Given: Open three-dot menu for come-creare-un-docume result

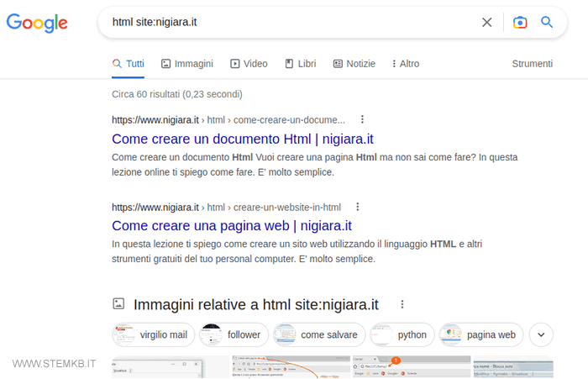Looking at the screenshot, I should coord(362,119).
